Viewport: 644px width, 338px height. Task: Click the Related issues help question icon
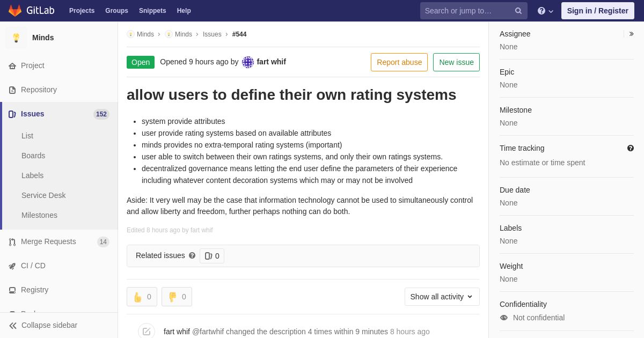(x=192, y=256)
